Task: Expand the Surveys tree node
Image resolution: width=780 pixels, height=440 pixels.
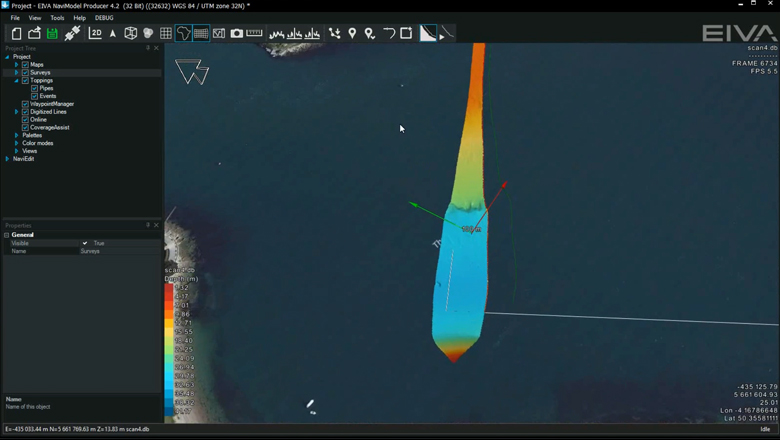Action: click(16, 73)
